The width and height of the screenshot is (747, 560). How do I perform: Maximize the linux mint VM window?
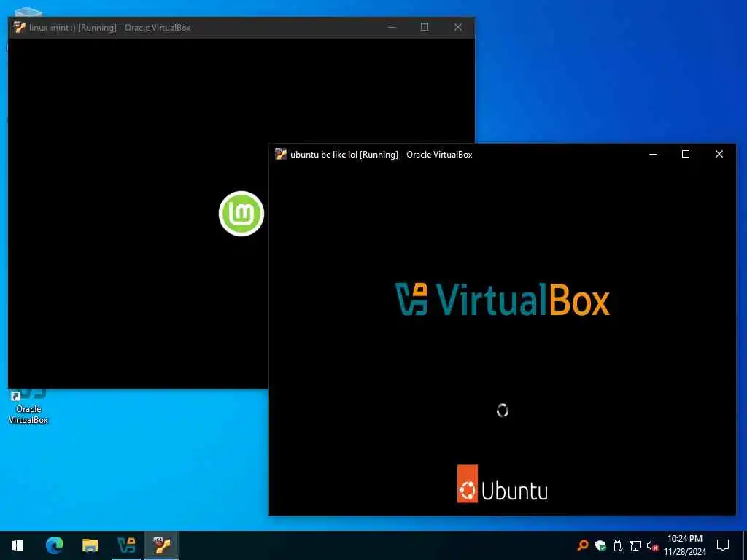coord(425,27)
